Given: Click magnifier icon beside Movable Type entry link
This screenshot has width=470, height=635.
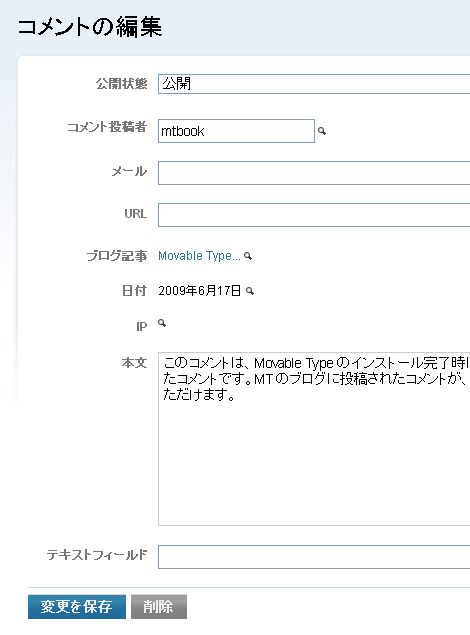Looking at the screenshot, I should pos(248,256).
